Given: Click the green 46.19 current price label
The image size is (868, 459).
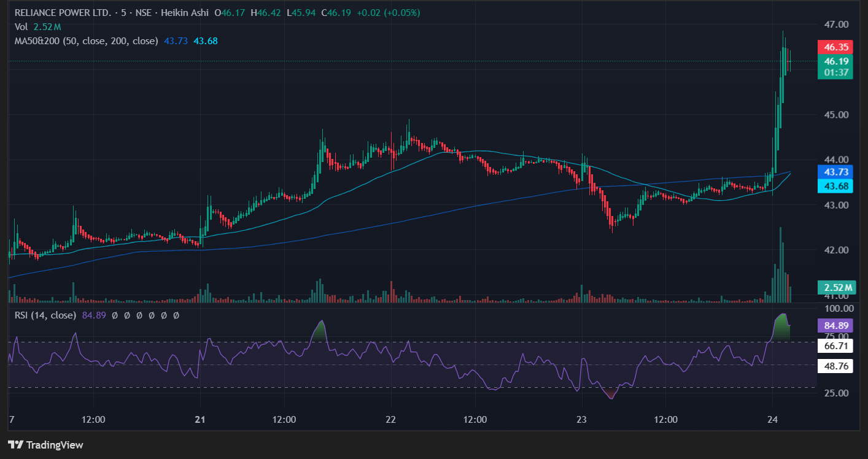Looking at the screenshot, I should (836, 61).
